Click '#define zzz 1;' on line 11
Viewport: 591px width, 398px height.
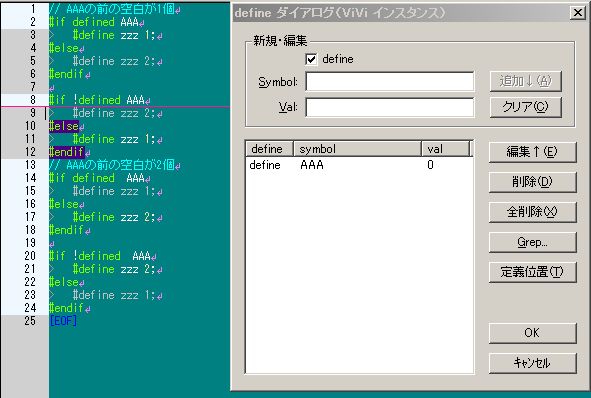pyautogui.click(x=114, y=139)
